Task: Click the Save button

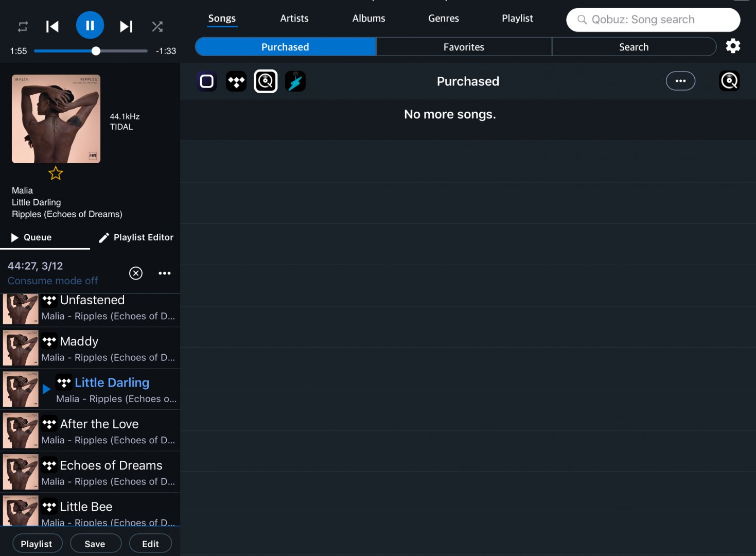Action: tap(95, 544)
